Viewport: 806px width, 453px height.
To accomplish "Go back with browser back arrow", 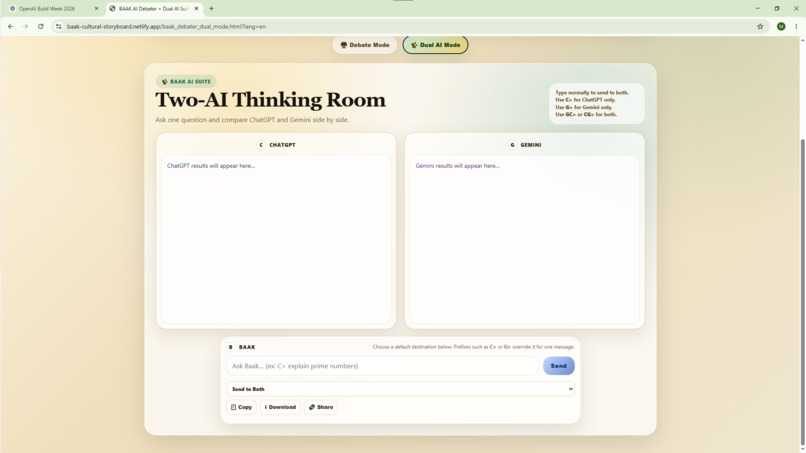I will pos(10,26).
